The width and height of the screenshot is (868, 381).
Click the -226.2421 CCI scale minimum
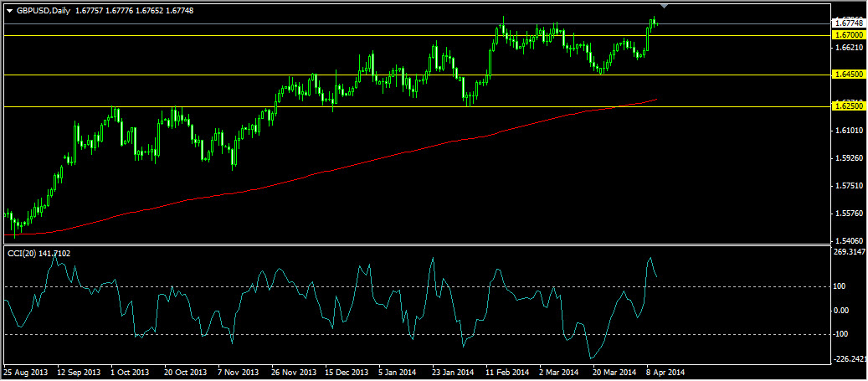coord(850,359)
